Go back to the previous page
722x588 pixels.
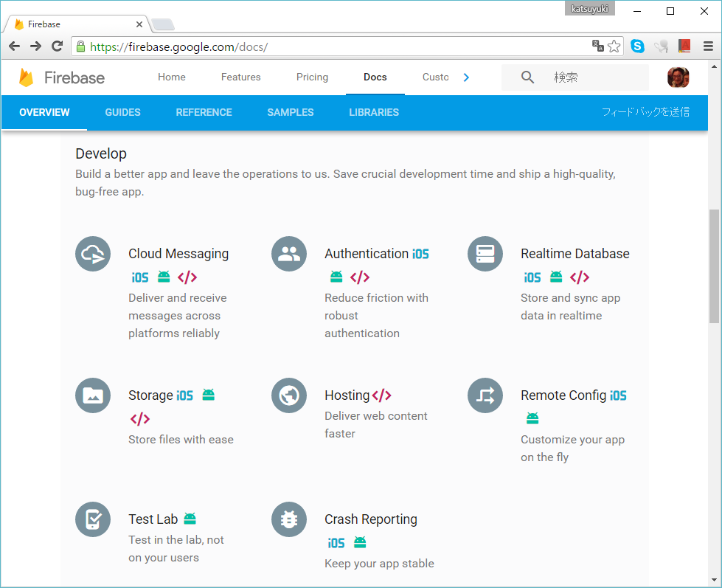[x=14, y=46]
